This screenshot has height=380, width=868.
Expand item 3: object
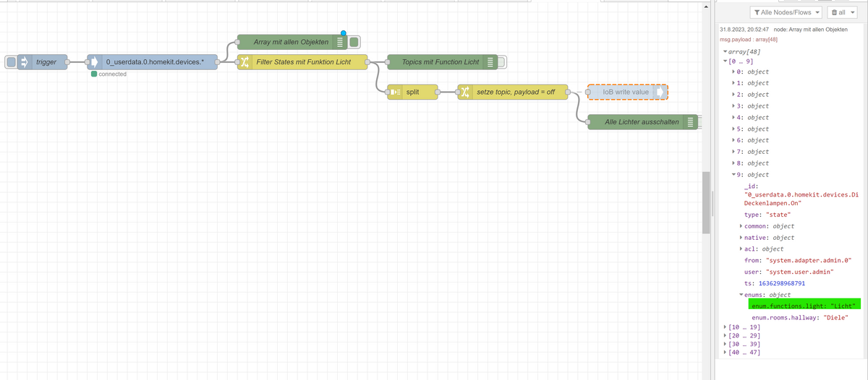coord(734,106)
